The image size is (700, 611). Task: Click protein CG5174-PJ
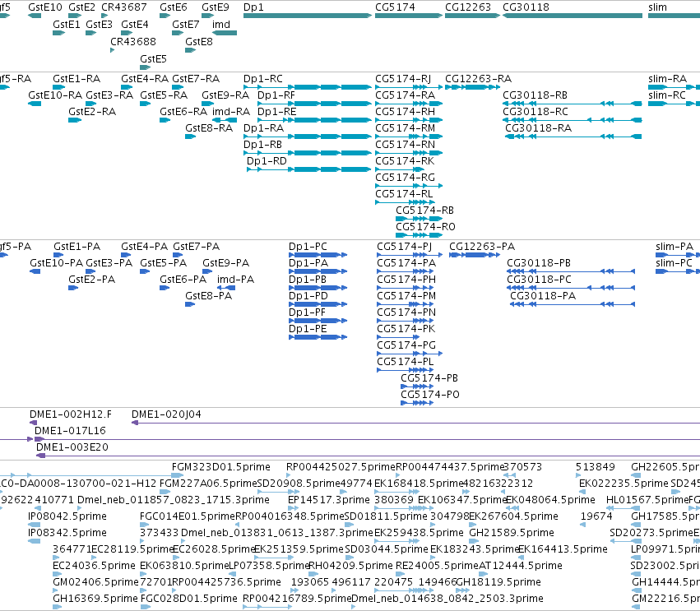pos(410,255)
